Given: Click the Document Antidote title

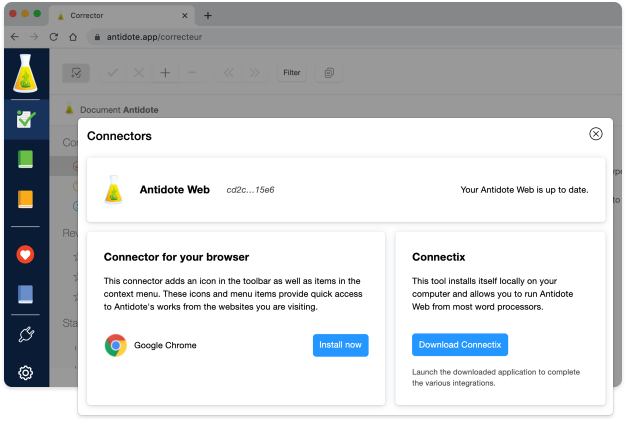Looking at the screenshot, I should [x=119, y=110].
